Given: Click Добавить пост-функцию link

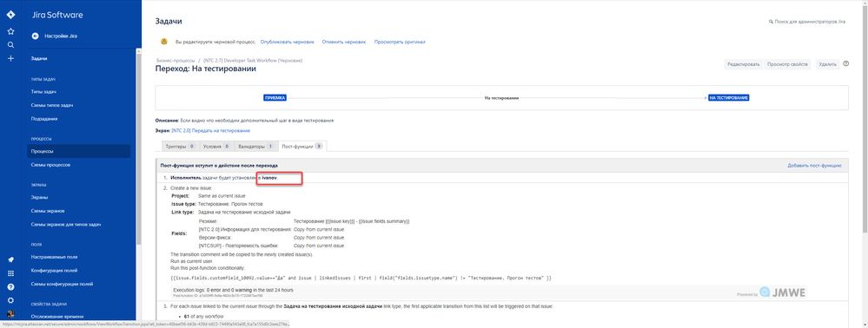Looking at the screenshot, I should (x=814, y=166).
